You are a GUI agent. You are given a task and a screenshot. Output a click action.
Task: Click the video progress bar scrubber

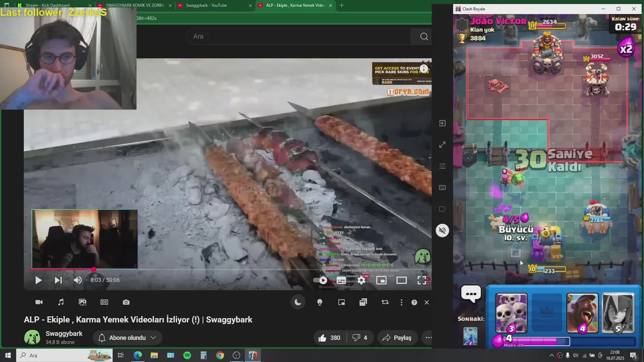pyautogui.click(x=94, y=270)
